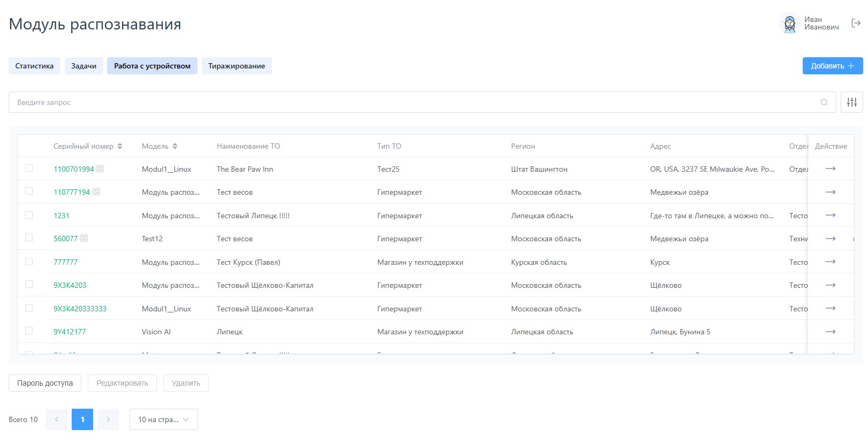This screenshot has height=444, width=868.
Task: Click the logout icon next to username
Action: click(x=856, y=23)
